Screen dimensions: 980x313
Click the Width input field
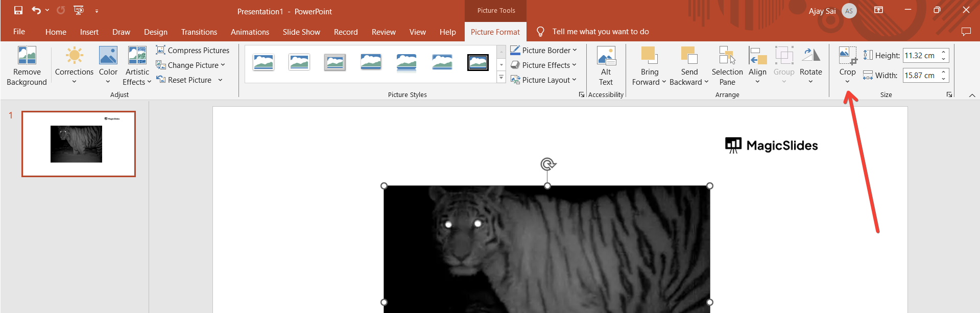[x=921, y=75]
